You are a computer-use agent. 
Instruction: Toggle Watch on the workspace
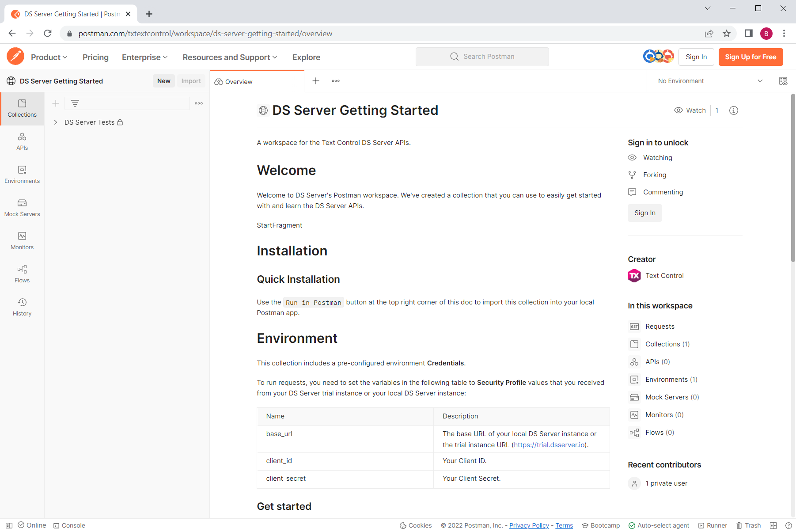[x=690, y=110]
